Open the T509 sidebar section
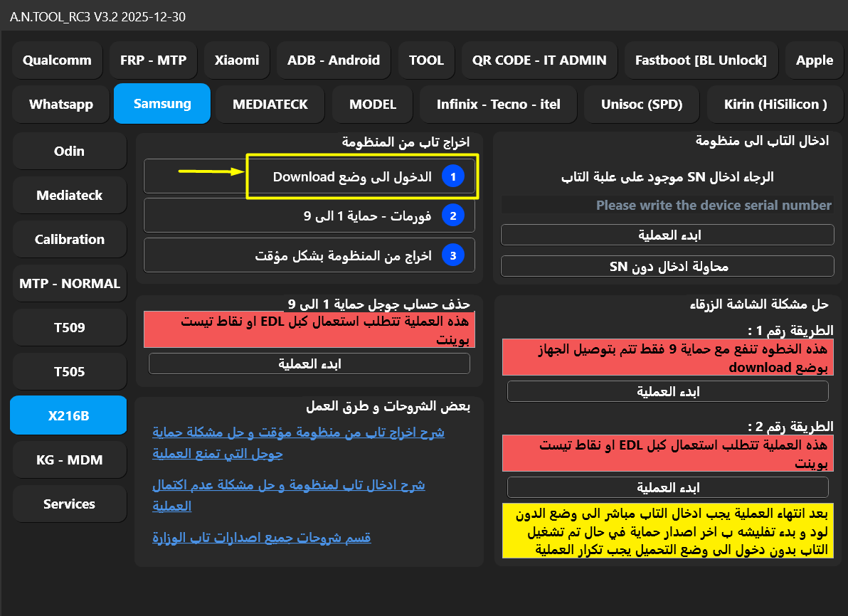848x616 pixels. 69,327
